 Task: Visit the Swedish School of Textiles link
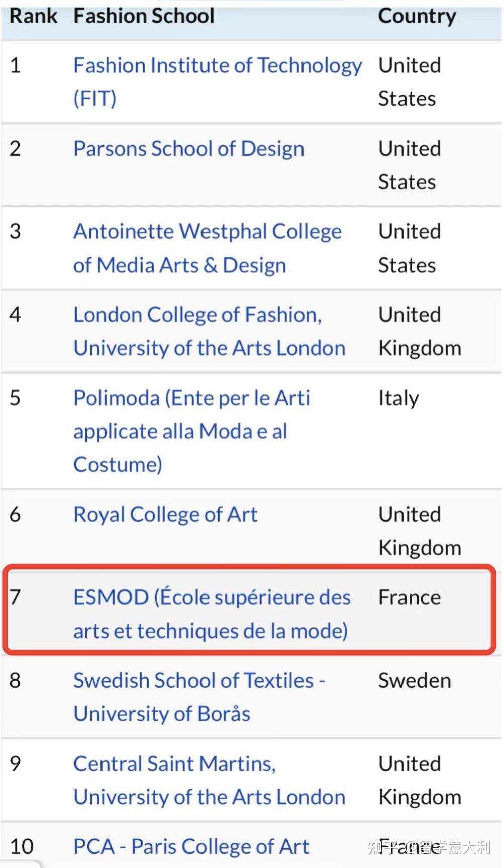point(199,681)
